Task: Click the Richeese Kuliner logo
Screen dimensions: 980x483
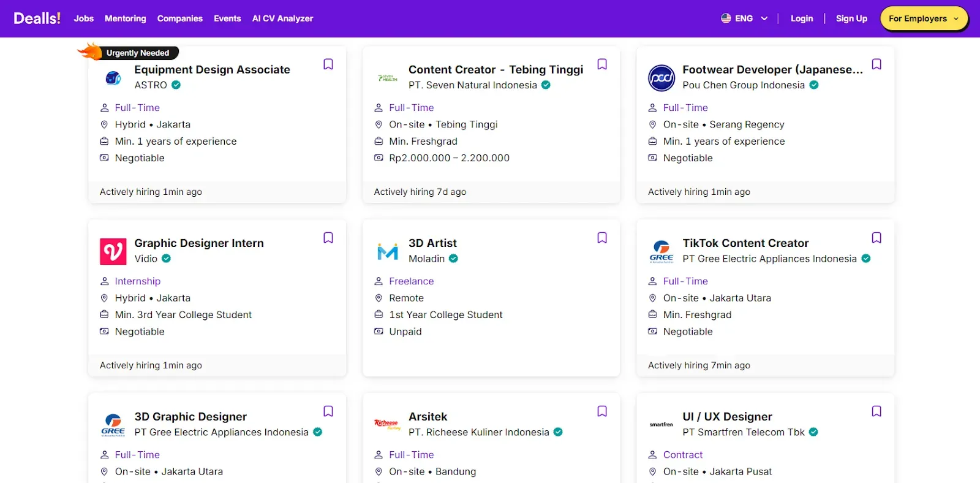Action: (388, 424)
